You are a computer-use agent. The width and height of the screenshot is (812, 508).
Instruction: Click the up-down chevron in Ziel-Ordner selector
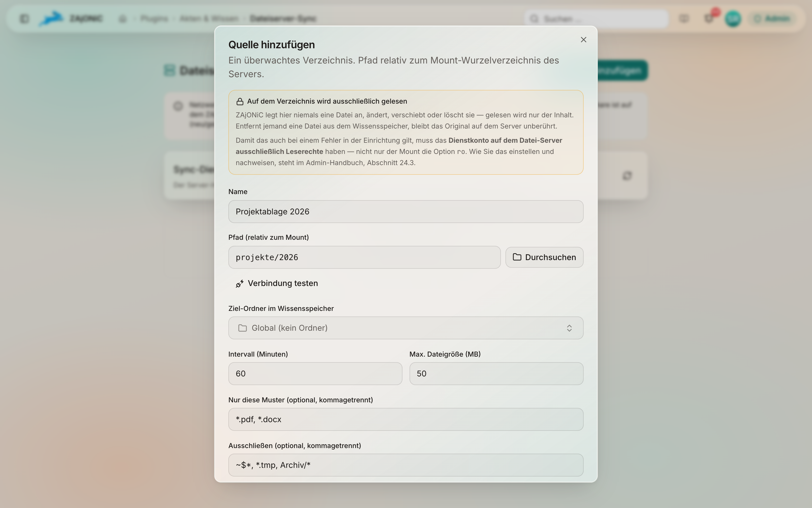[569, 328]
